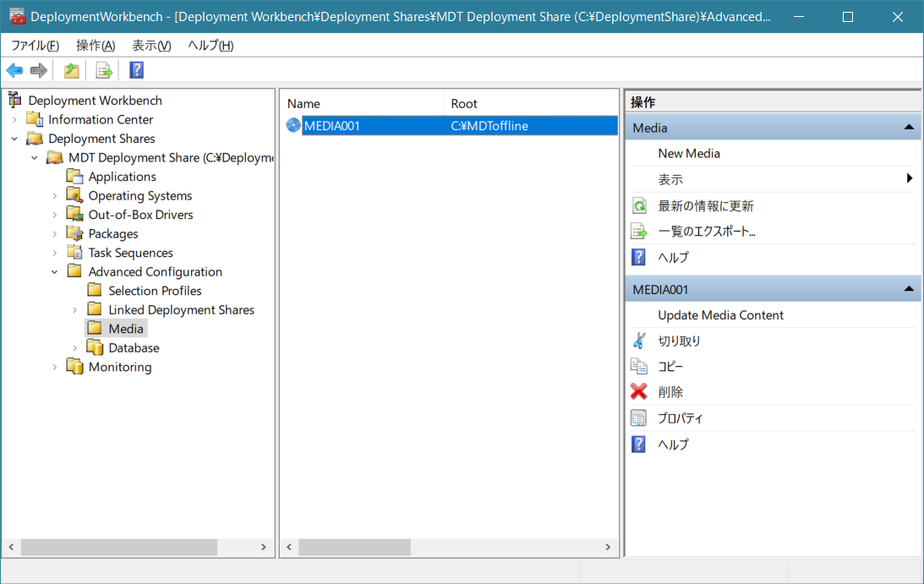Select Selection Profiles in the tree

coord(155,291)
